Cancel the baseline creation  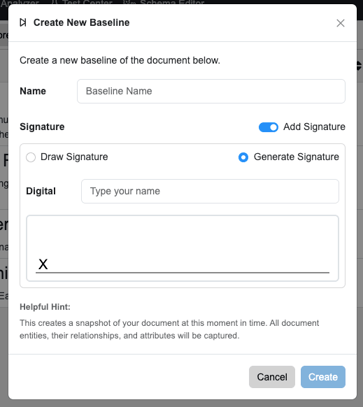272,377
